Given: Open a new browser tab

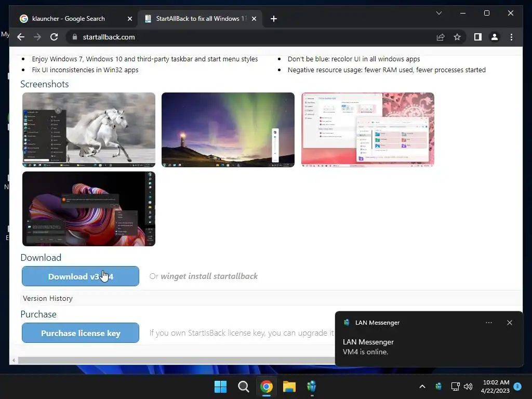Looking at the screenshot, I should 274,19.
